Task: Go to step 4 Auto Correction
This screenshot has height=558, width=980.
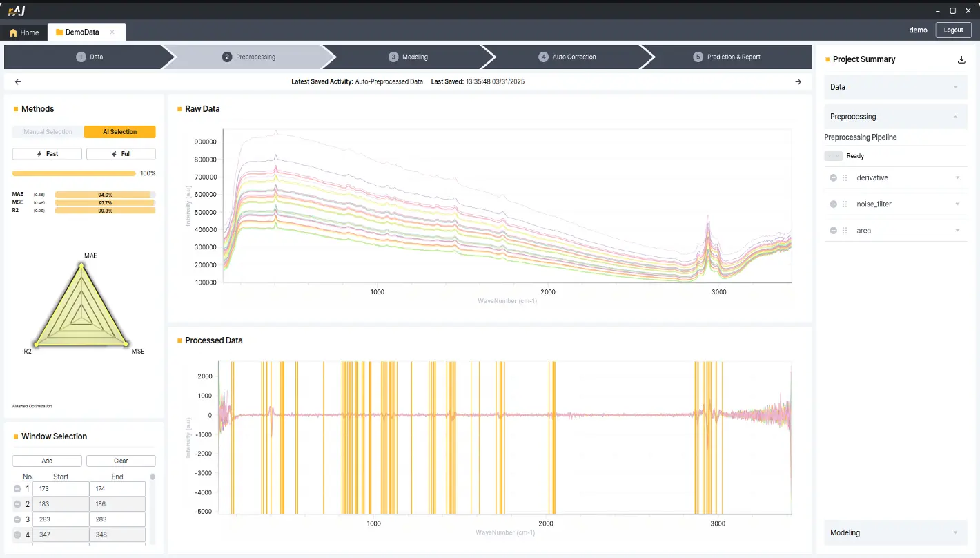Action: point(567,57)
